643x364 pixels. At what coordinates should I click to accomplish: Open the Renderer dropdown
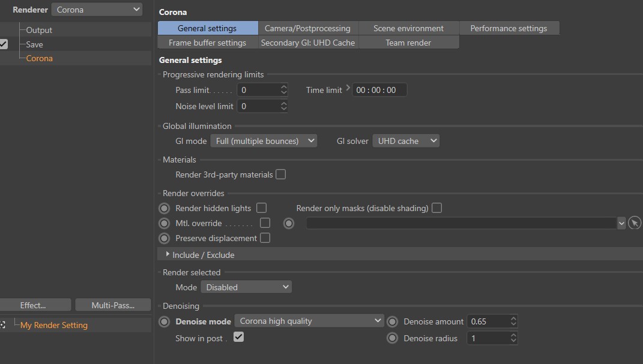(97, 10)
